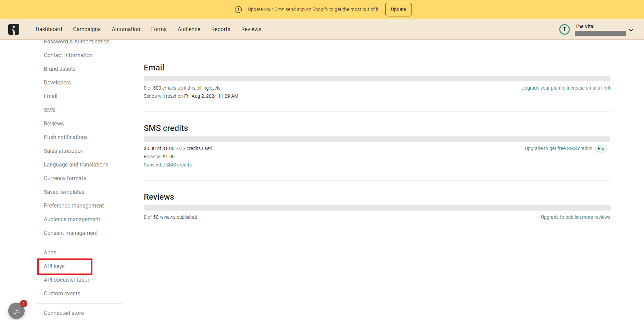This screenshot has width=644, height=320.
Task: Click the SMS credits progress bar
Action: coord(377,139)
